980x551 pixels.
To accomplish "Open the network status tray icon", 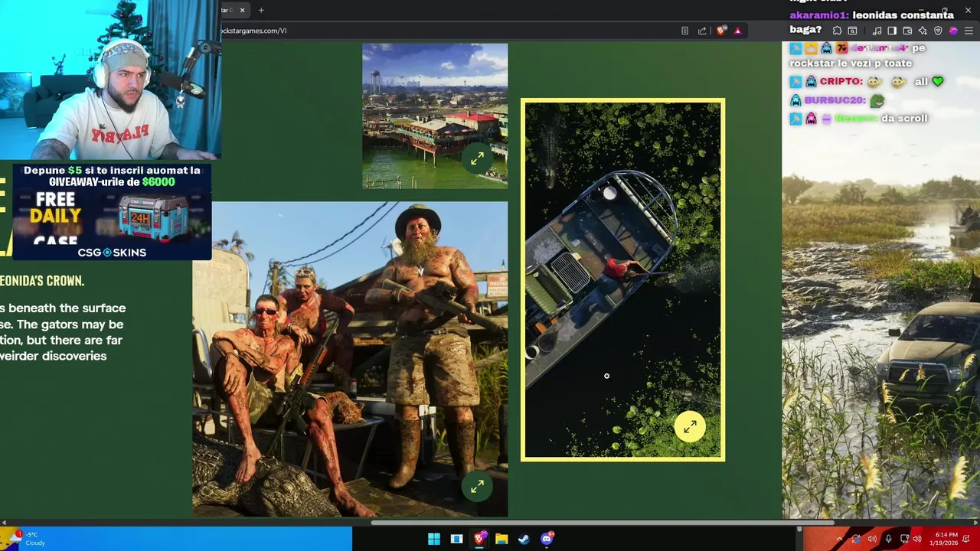I will point(904,539).
